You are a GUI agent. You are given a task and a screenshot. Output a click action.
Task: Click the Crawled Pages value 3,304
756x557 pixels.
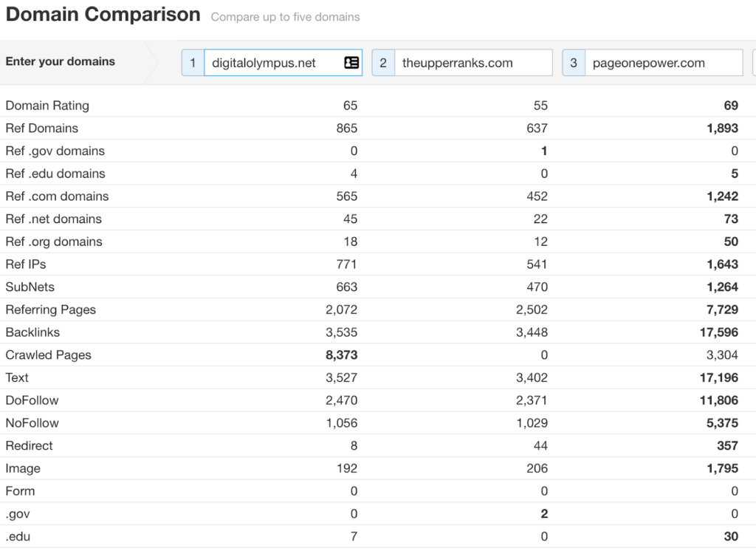tap(722, 355)
